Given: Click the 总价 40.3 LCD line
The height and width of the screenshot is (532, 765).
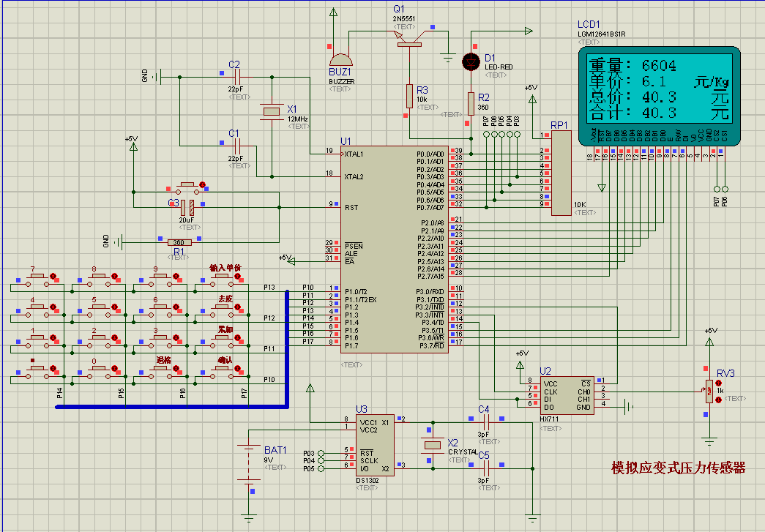Looking at the screenshot, I should coord(659,97).
